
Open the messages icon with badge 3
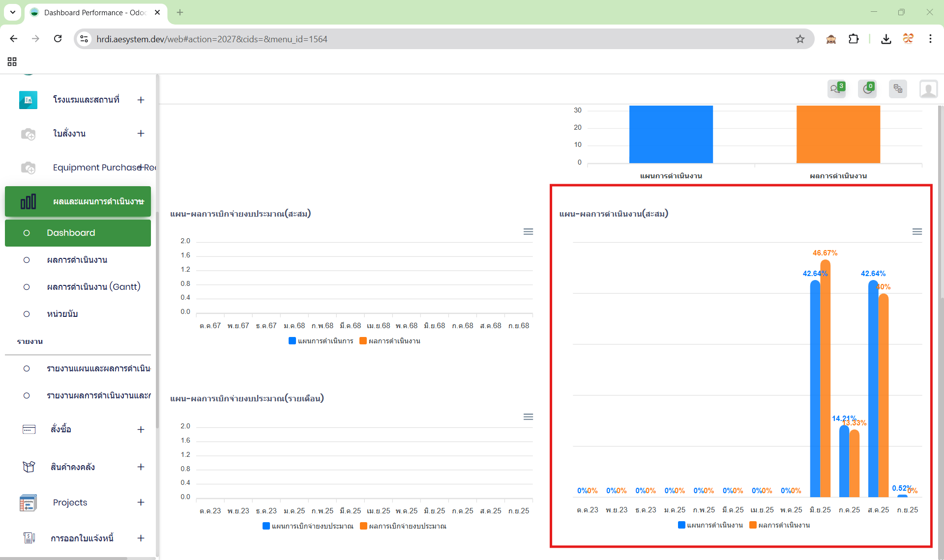[836, 89]
